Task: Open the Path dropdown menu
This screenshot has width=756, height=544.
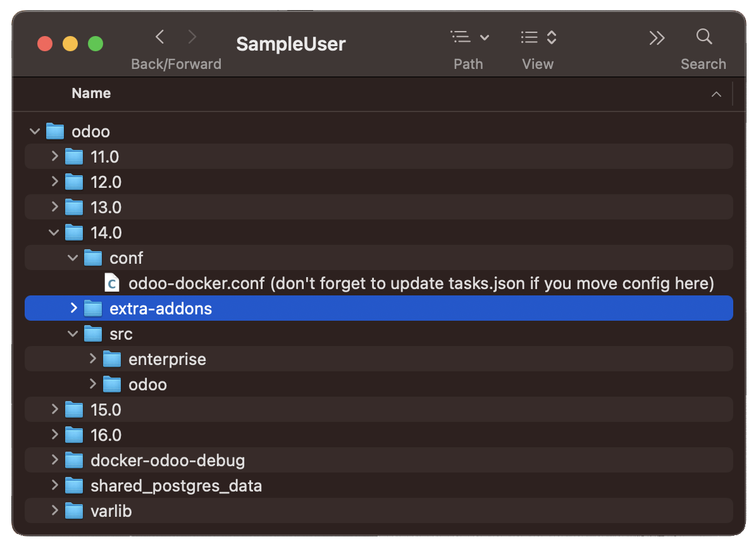Action: 469,38
